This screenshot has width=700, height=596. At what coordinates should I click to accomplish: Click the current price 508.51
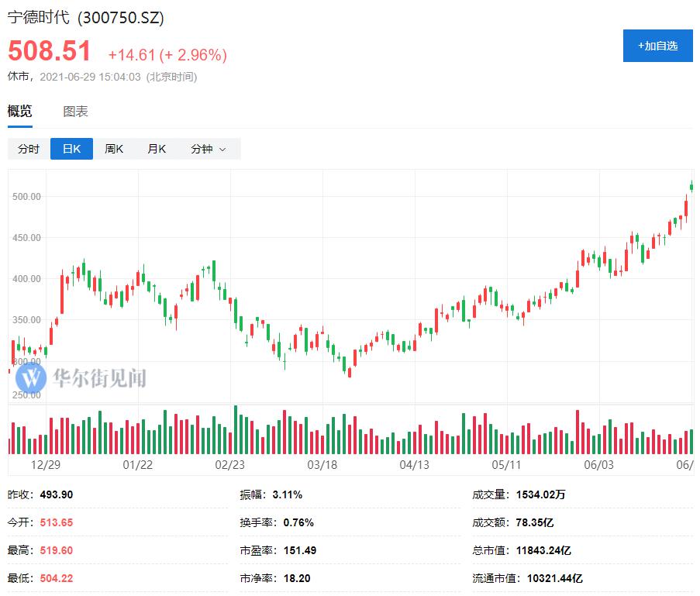(x=50, y=52)
